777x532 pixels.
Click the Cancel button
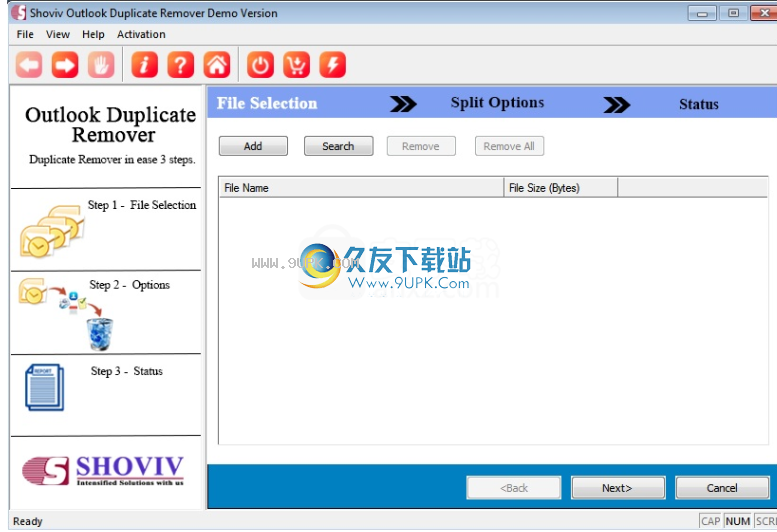[x=722, y=488]
